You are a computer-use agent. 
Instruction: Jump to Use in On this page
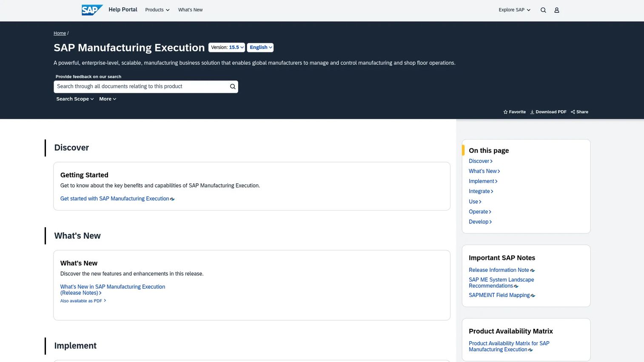click(x=475, y=202)
